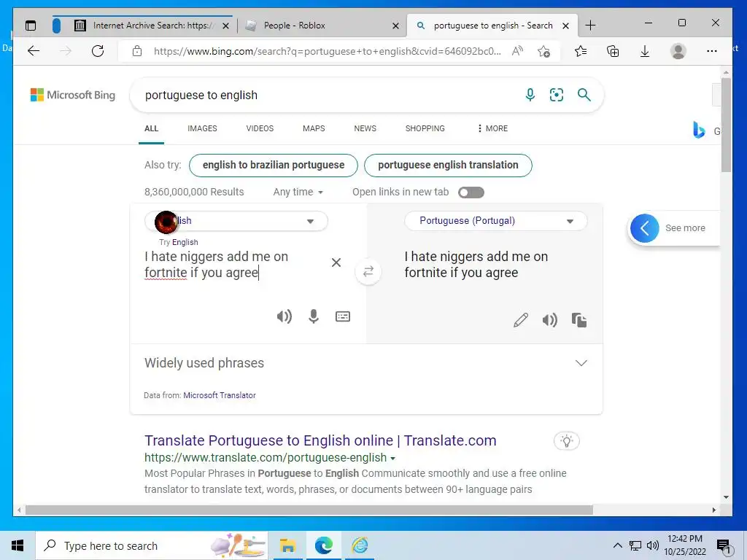Open source language dropdown
Screen dimensions: 747x560
(x=236, y=221)
